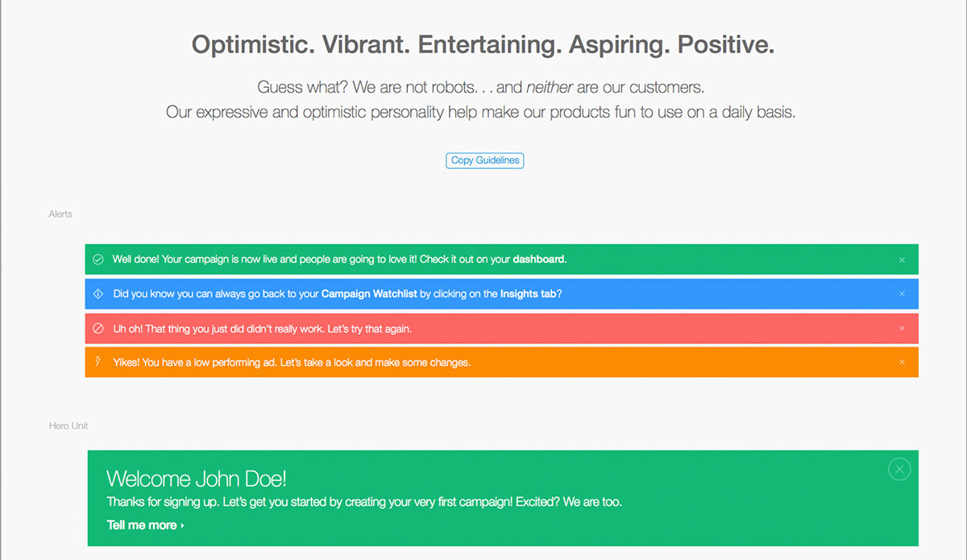Dismiss the green 'Well done!' alert

click(902, 260)
